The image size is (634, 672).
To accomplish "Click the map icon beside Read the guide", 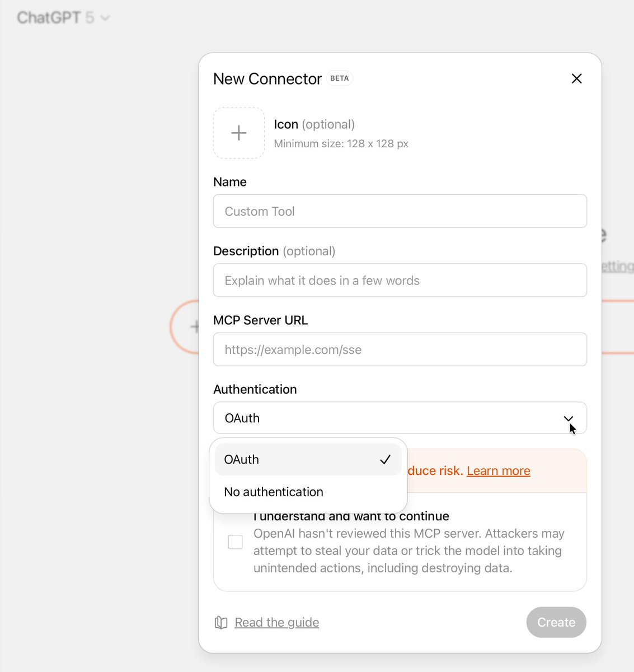I will pos(220,622).
